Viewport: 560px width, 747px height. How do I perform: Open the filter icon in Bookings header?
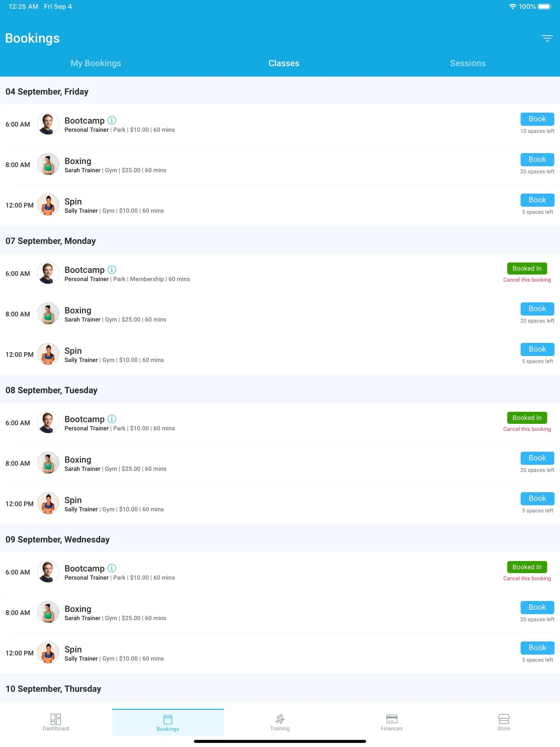tap(547, 38)
